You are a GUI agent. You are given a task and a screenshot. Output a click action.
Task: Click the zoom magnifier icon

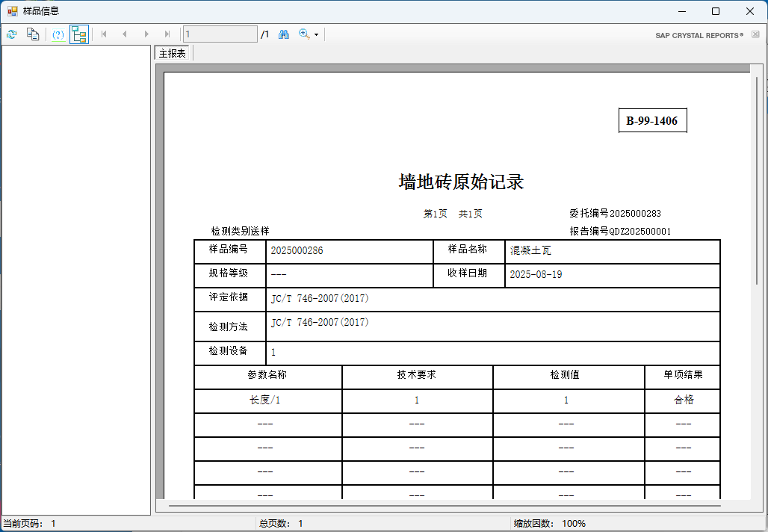[x=304, y=34]
